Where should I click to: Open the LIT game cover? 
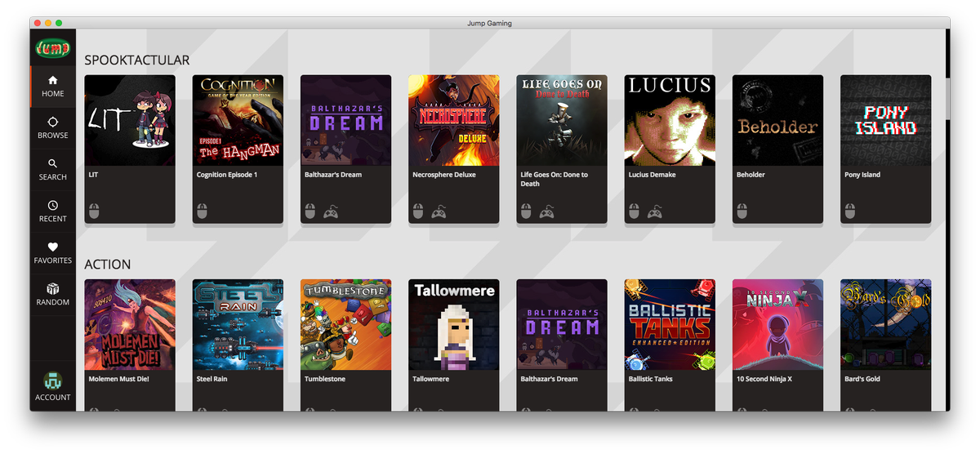[130, 120]
